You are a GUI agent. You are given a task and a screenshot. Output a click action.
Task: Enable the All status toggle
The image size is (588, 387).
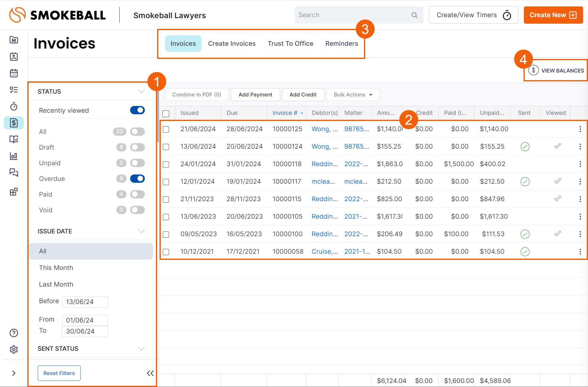coord(137,131)
